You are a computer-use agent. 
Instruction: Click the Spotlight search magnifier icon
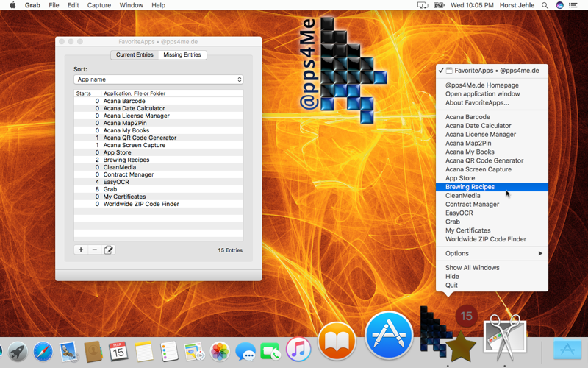(x=545, y=5)
